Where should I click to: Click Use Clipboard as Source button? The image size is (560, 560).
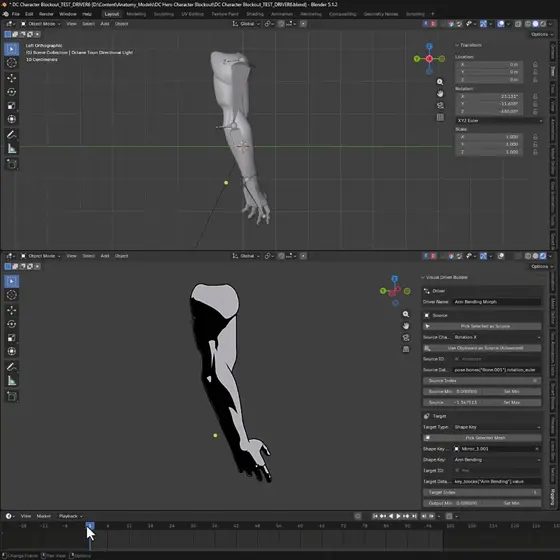pos(482,348)
